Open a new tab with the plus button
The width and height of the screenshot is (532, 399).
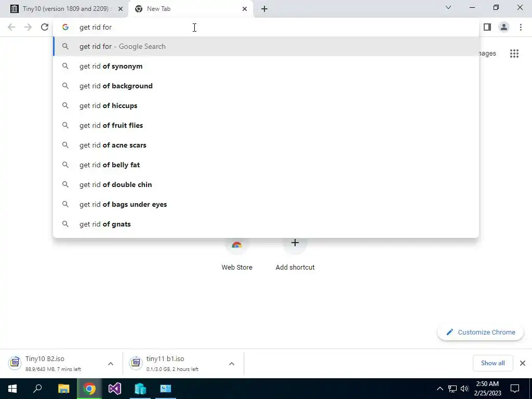click(264, 9)
